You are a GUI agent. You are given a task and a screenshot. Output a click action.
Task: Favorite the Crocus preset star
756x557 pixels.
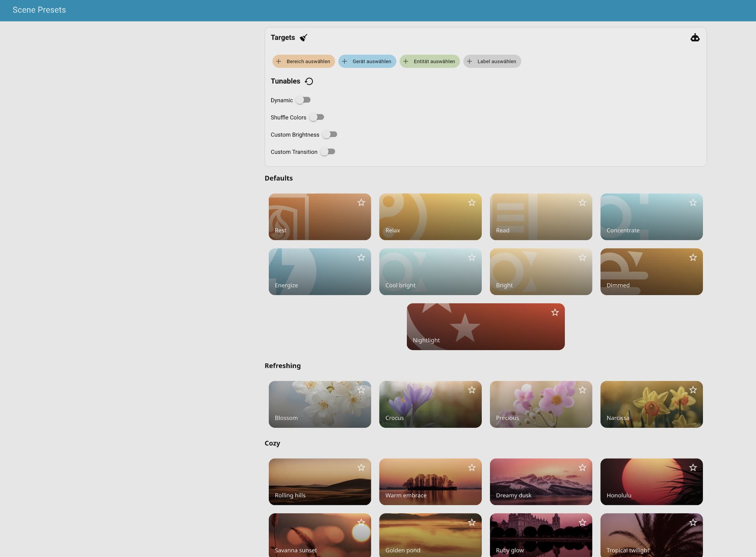(x=471, y=390)
